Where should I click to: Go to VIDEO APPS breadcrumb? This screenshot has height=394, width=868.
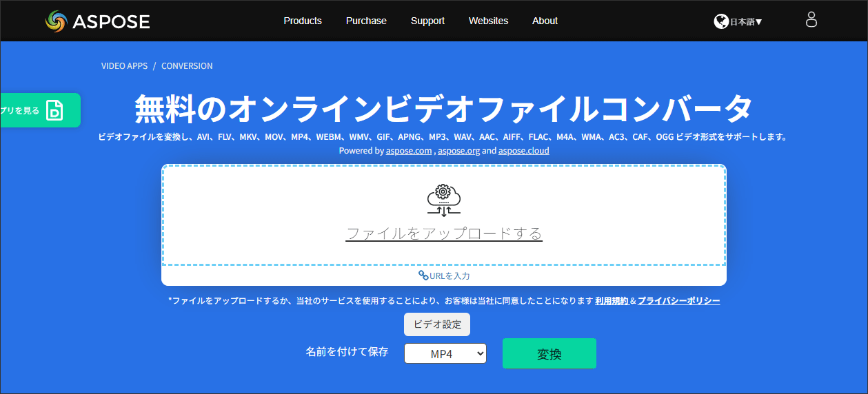125,66
